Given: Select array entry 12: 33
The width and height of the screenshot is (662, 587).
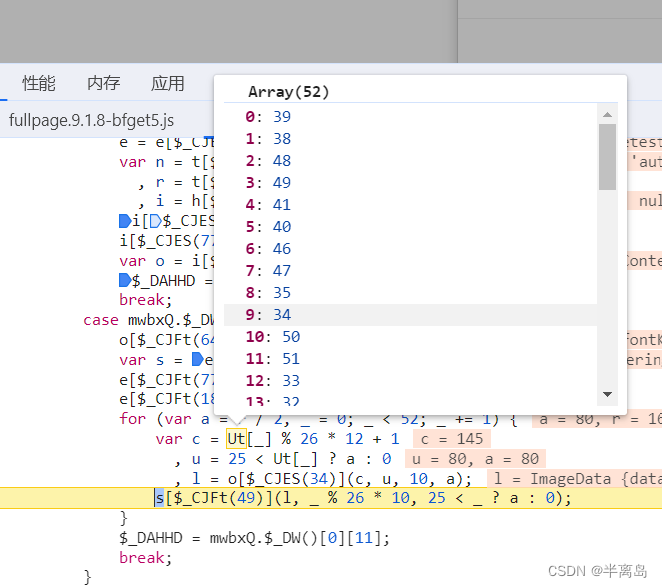Looking at the screenshot, I should (x=410, y=380).
